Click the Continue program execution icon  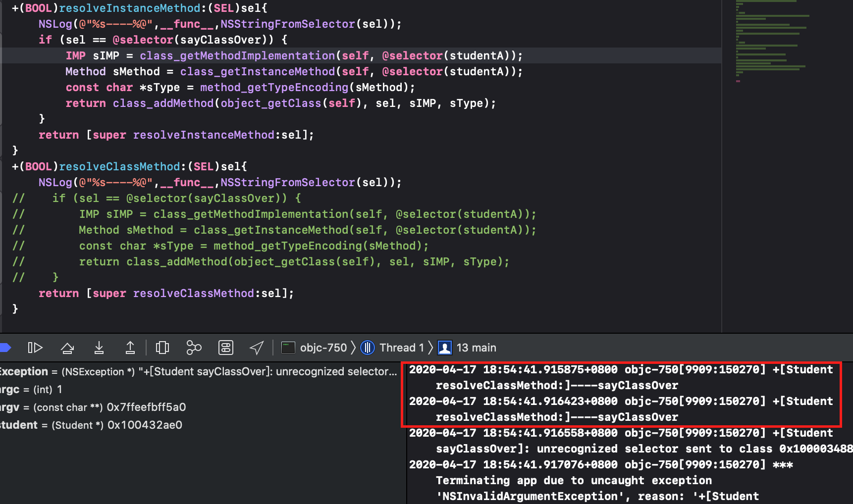point(35,348)
